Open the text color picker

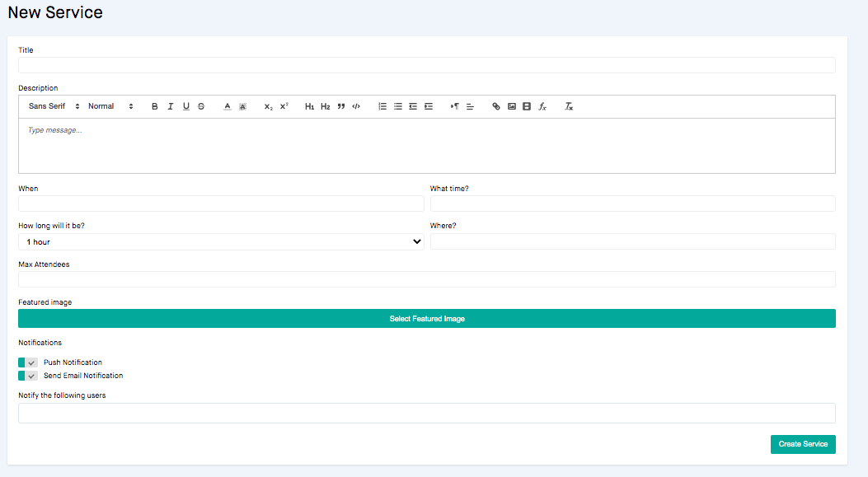coord(228,106)
